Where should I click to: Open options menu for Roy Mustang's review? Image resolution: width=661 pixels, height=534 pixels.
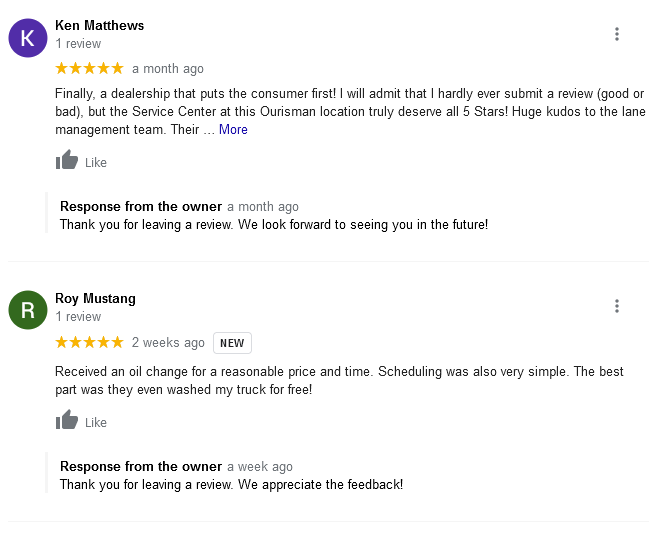[617, 306]
